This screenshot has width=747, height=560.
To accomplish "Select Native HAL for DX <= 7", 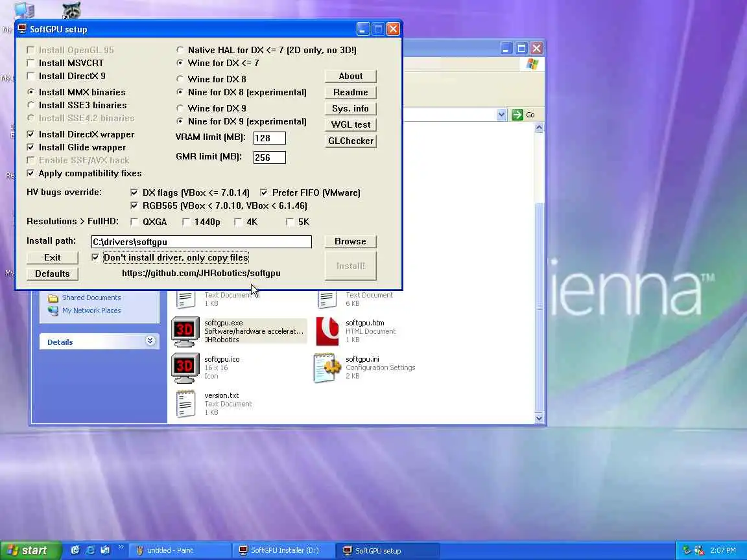I will (180, 49).
